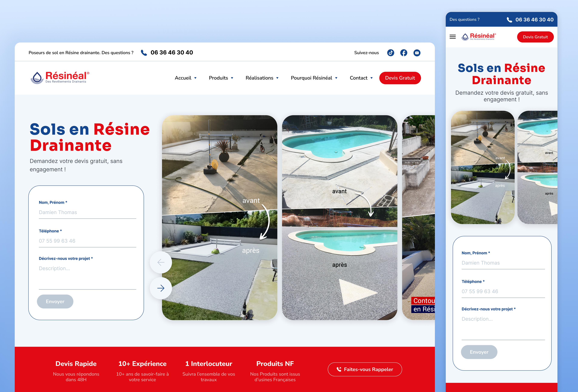Click mobile 'Des questions ?' text
Viewport: 578px width, 392px height.
[x=465, y=20]
